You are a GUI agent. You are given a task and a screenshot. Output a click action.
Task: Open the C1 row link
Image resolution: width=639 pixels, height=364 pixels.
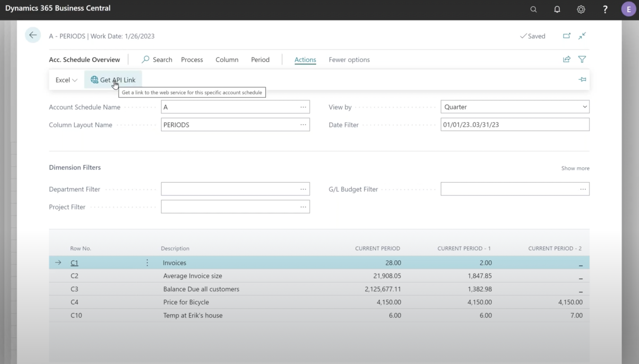tap(74, 263)
